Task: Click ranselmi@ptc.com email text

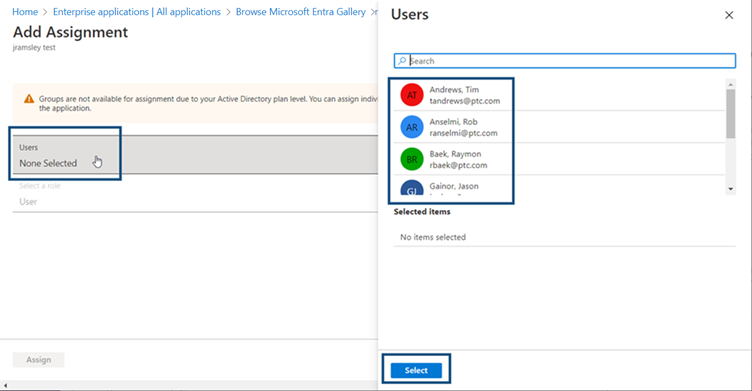Action: 463,133
